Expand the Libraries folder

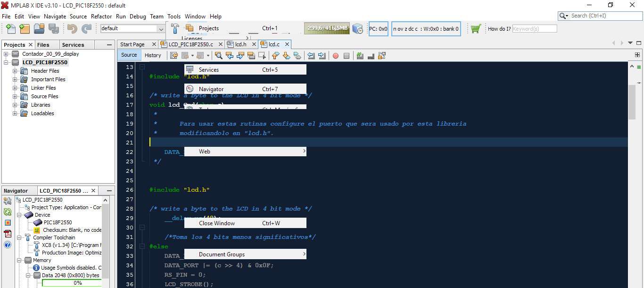pos(15,105)
